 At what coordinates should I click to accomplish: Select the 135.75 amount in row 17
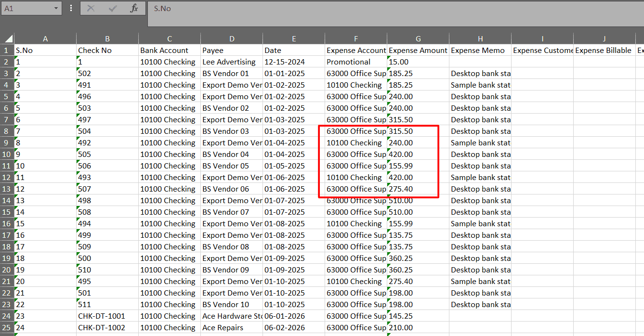pos(418,235)
